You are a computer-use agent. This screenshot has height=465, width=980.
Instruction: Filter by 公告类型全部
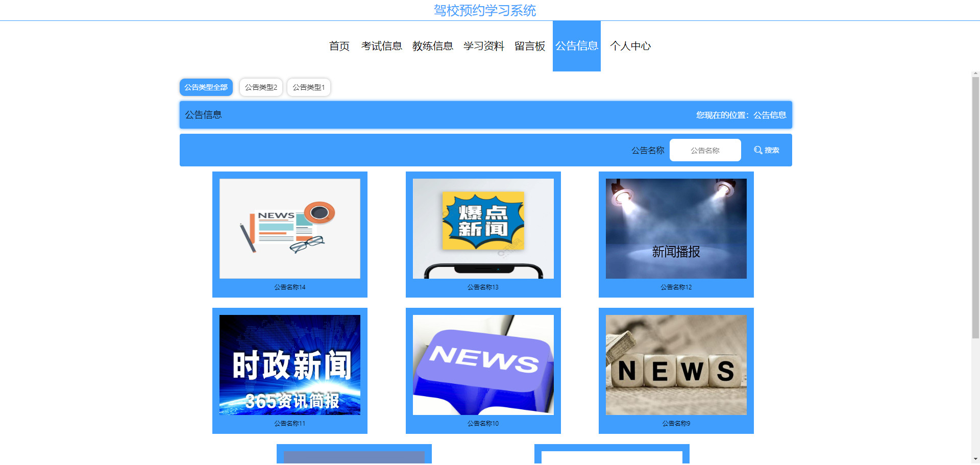[206, 87]
